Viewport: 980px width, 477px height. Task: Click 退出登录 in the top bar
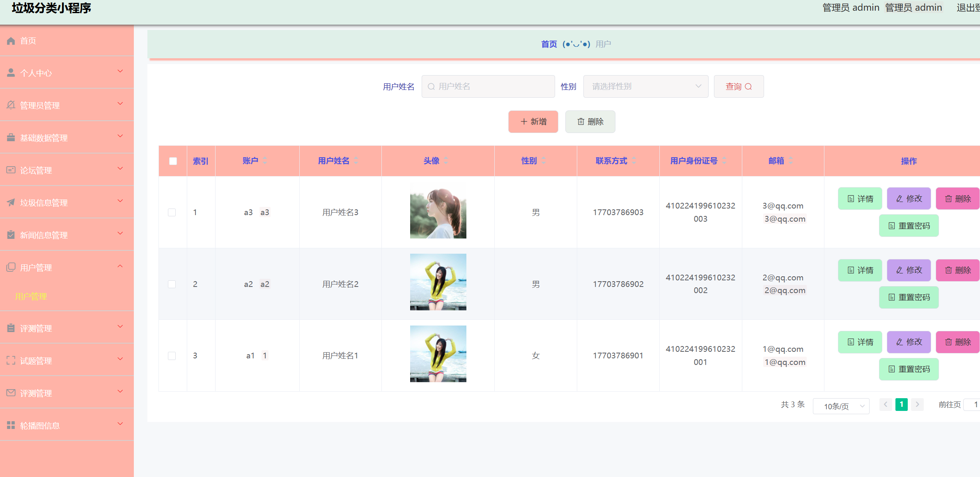pos(969,7)
